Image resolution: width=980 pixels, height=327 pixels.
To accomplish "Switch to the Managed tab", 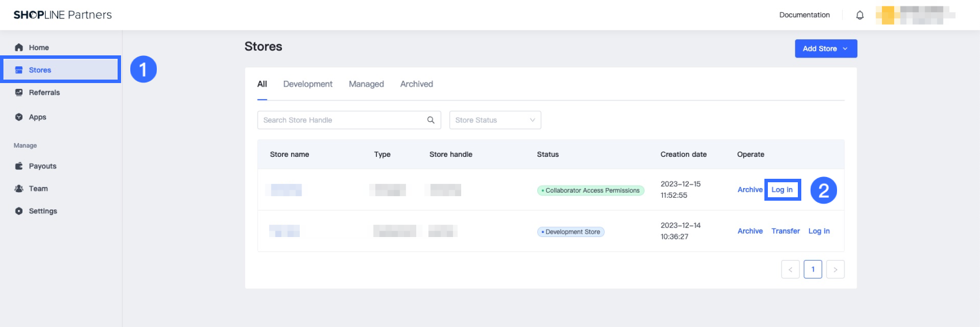I will point(366,84).
